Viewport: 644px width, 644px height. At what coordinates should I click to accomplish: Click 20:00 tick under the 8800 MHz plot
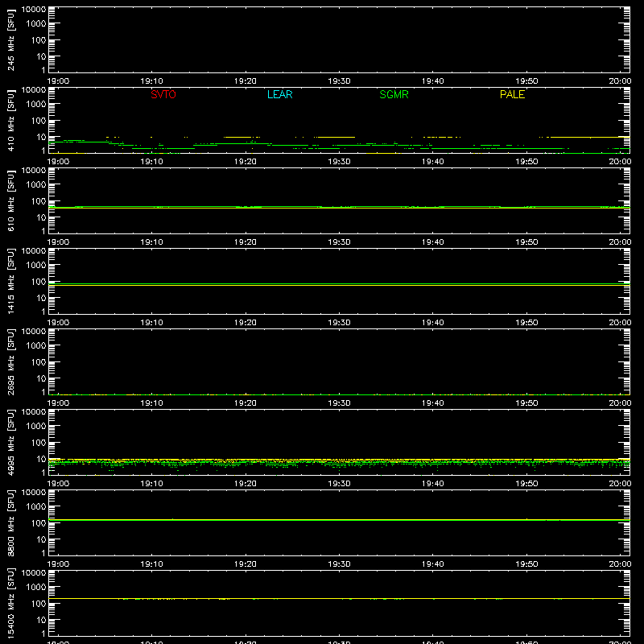coord(620,564)
